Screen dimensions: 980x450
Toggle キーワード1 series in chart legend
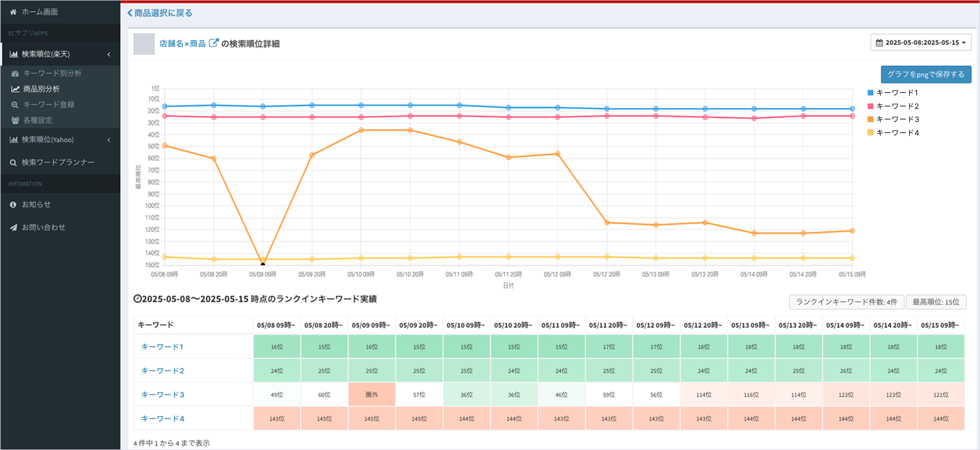pyautogui.click(x=897, y=93)
